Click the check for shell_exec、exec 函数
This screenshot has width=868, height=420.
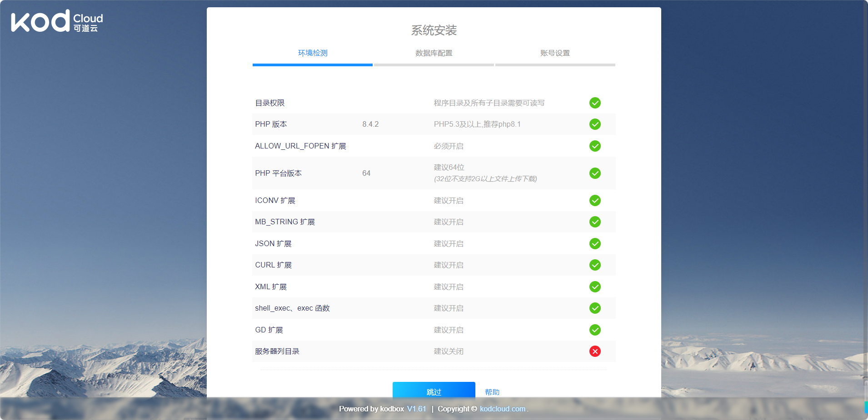click(595, 308)
